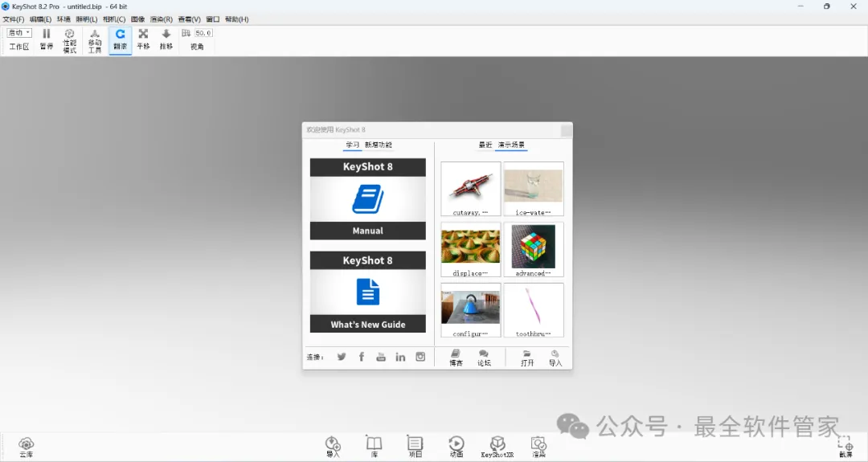
Task: Open the toothbrush demo scene thumbnail
Action: click(x=534, y=310)
